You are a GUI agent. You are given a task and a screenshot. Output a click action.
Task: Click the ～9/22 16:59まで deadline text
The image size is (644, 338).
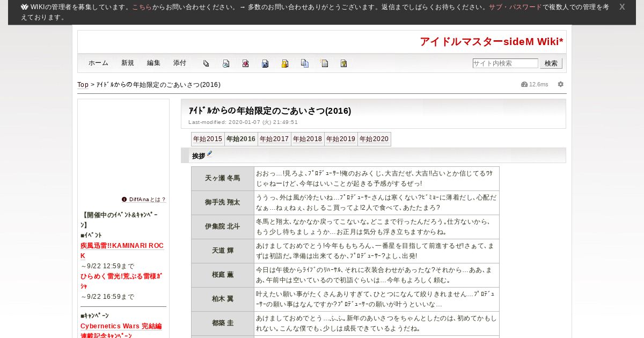tap(107, 297)
